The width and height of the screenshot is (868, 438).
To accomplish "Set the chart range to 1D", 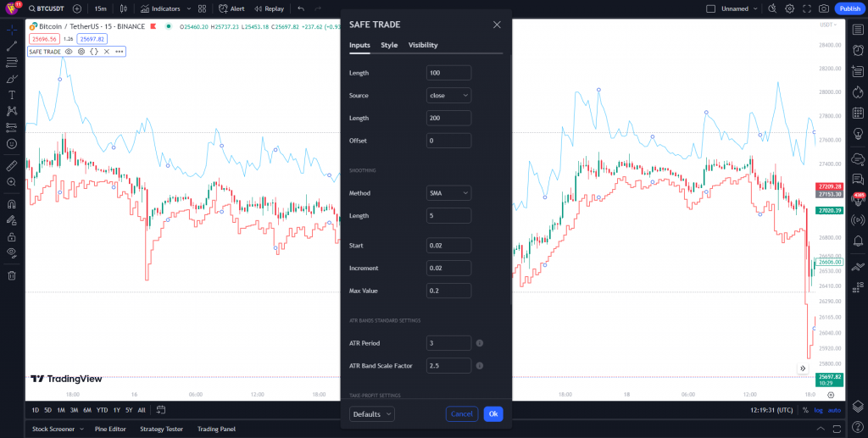I will tap(36, 410).
